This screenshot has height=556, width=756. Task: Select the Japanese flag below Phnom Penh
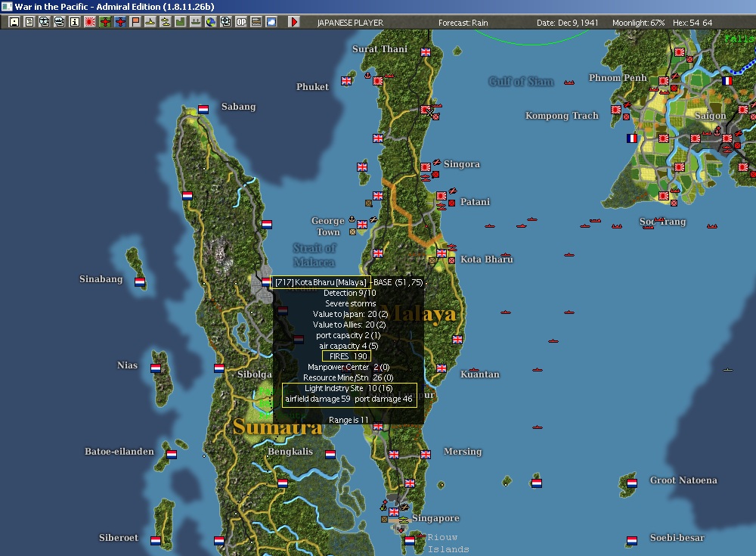pyautogui.click(x=664, y=81)
